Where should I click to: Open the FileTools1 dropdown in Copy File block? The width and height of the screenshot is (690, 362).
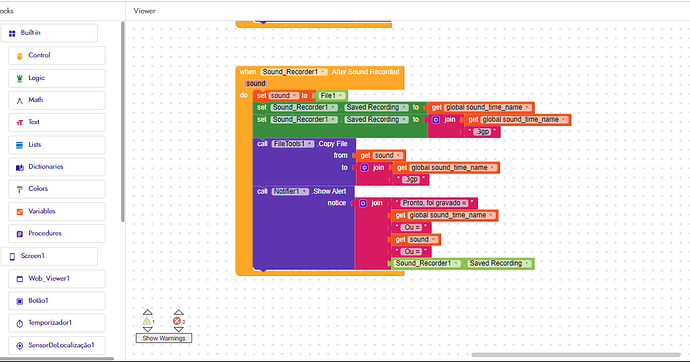pyautogui.click(x=293, y=144)
